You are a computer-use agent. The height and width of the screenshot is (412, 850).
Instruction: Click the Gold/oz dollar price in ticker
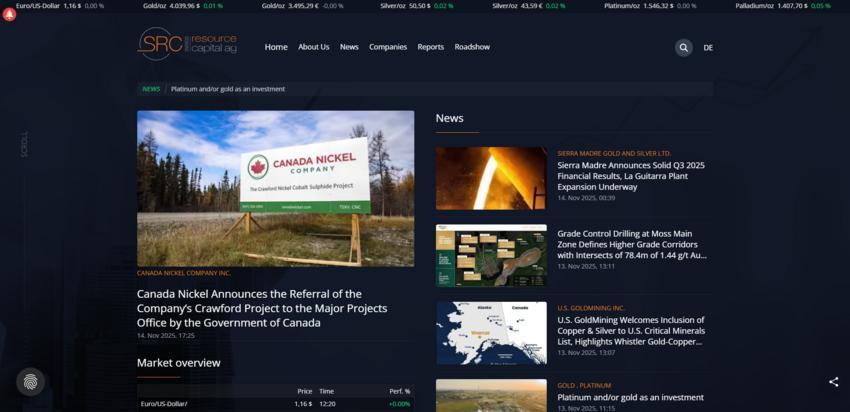pyautogui.click(x=183, y=6)
